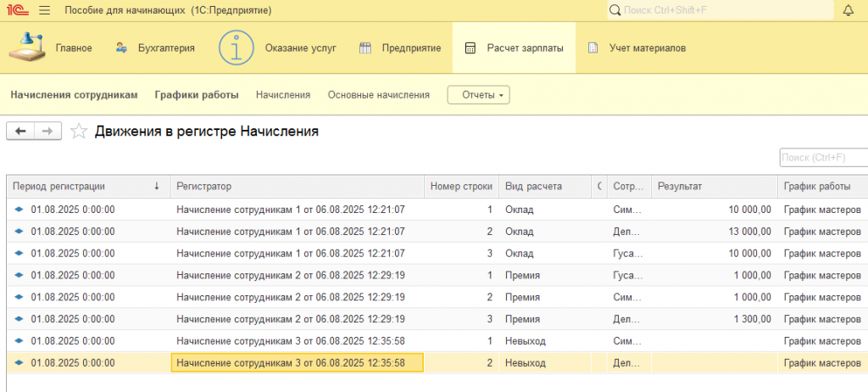Open the Учет материалов section
Image resolution: width=868 pixels, height=392 pixels.
tap(637, 48)
